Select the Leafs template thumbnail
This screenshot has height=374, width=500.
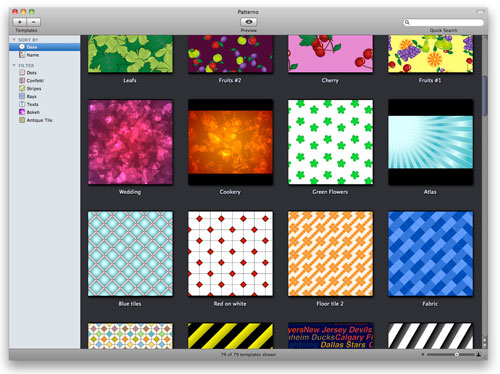coord(130,54)
